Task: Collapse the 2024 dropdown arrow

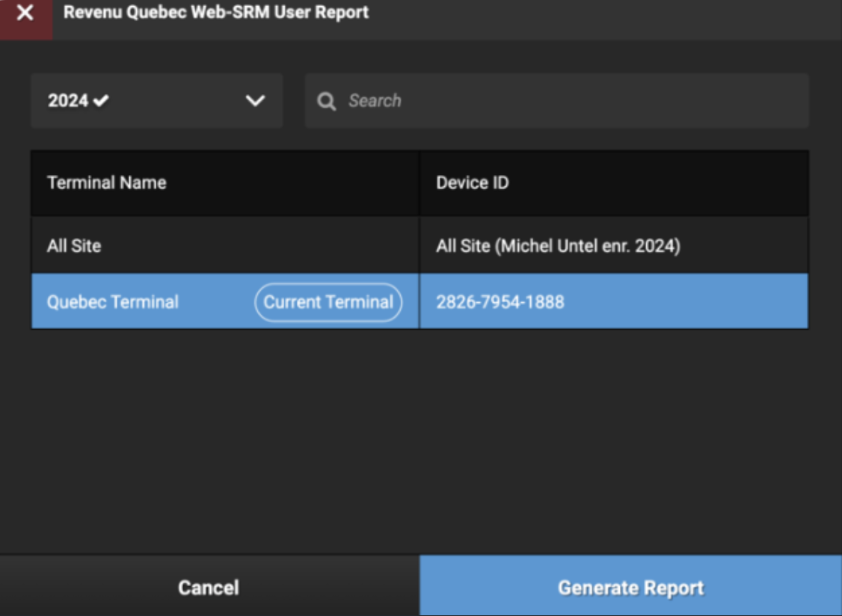Action: click(x=254, y=101)
